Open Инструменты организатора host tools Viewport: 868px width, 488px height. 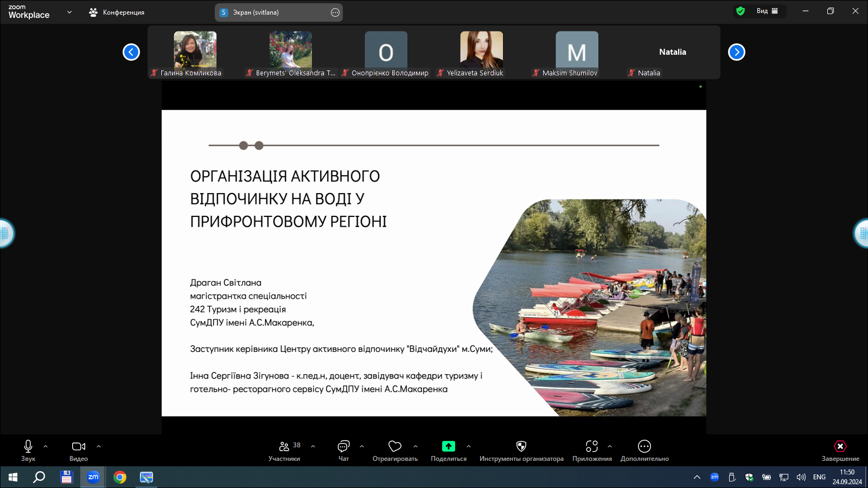(x=521, y=446)
